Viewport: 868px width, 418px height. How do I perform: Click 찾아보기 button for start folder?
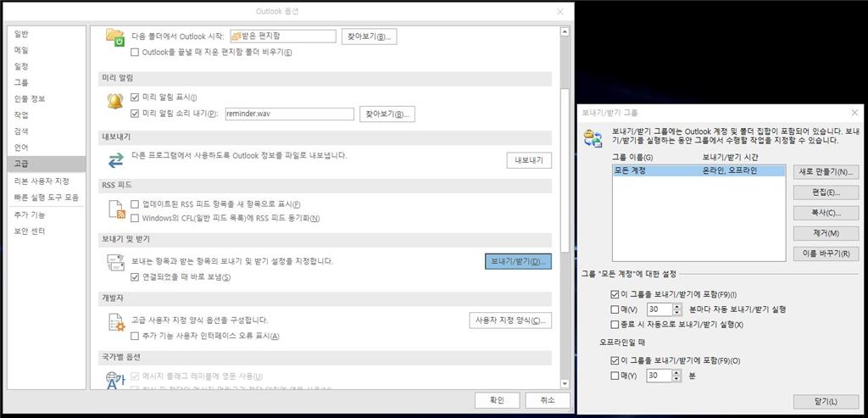(x=370, y=36)
